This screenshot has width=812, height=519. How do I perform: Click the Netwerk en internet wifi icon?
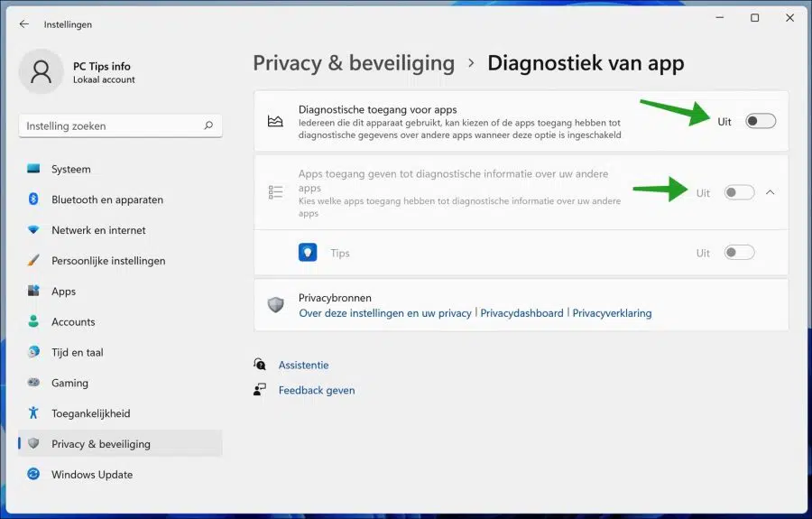click(x=33, y=230)
